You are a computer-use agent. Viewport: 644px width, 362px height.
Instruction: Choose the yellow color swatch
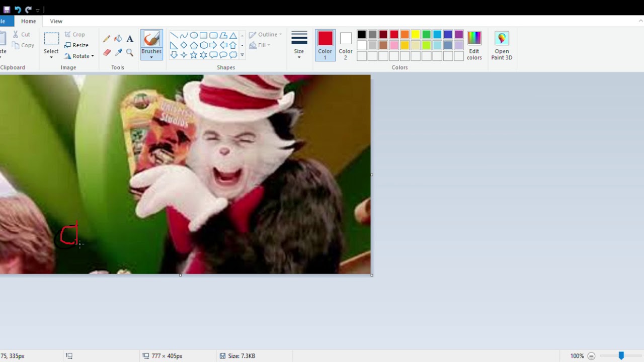point(416,35)
